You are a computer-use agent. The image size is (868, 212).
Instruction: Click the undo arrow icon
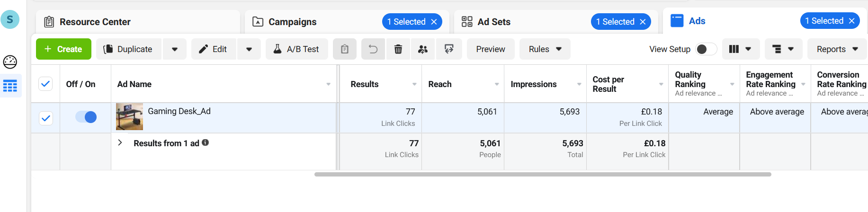click(x=373, y=49)
